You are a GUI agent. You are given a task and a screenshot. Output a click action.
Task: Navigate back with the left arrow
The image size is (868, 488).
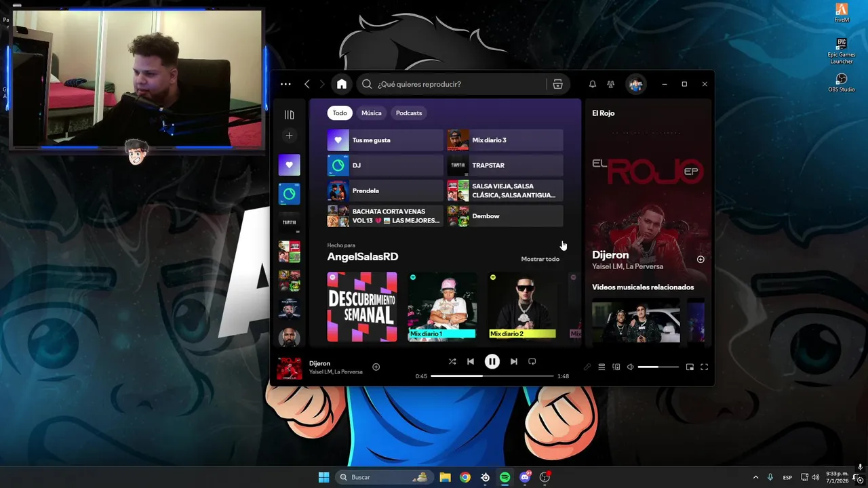tap(307, 84)
